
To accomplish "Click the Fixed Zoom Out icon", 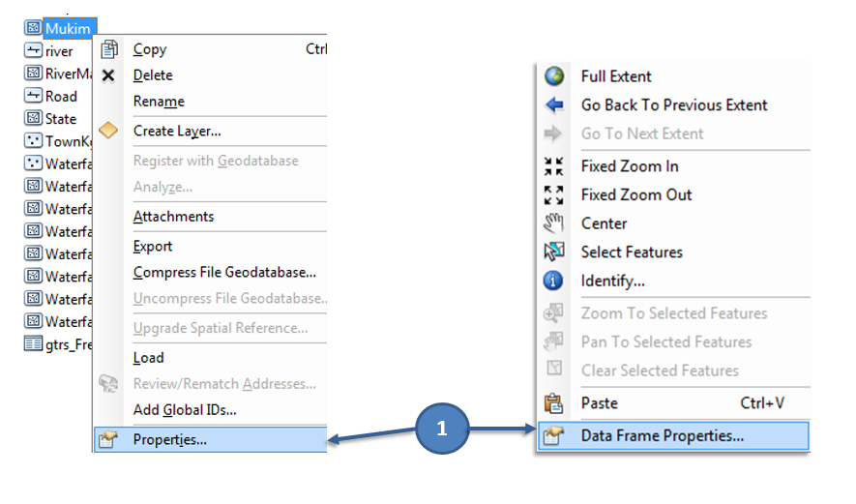I will pyautogui.click(x=554, y=195).
